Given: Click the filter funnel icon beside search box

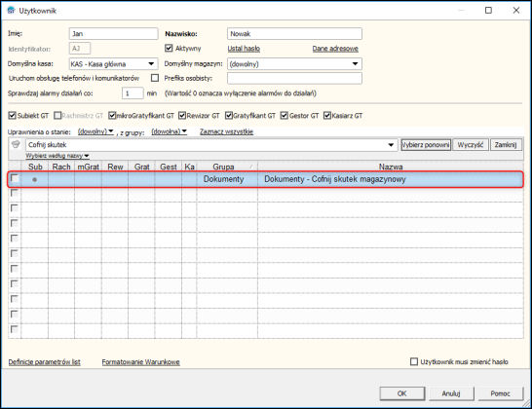Looking at the screenshot, I should pyautogui.click(x=16, y=144).
